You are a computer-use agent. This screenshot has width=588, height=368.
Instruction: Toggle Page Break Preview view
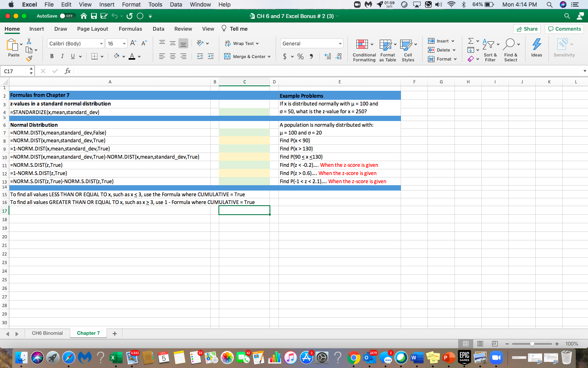[495, 344]
